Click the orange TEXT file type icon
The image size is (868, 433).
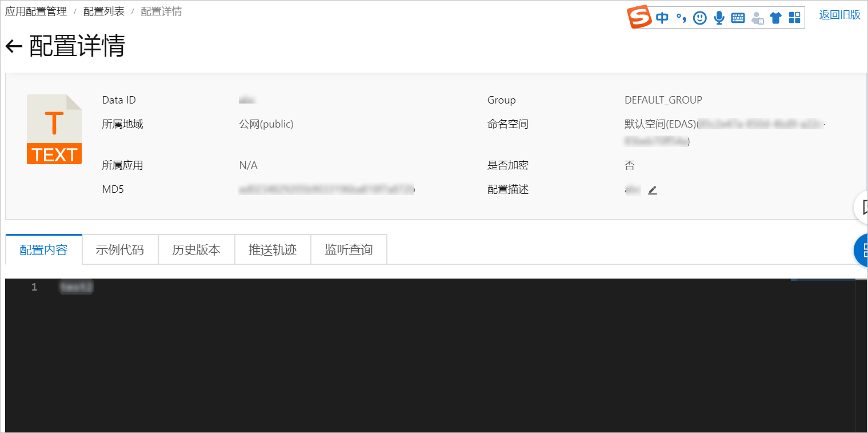tap(54, 129)
